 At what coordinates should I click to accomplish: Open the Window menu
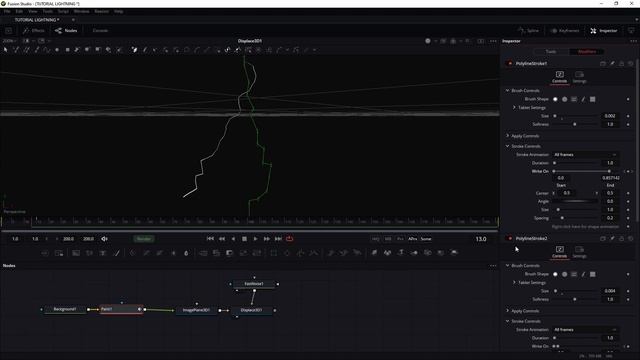coord(81,11)
